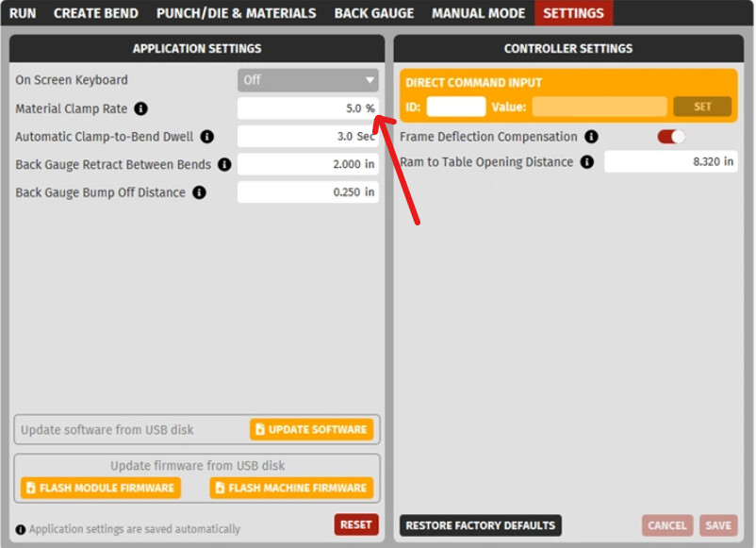
Task: Click info icon for Ram to Table Opening Distance
Action: 586,162
